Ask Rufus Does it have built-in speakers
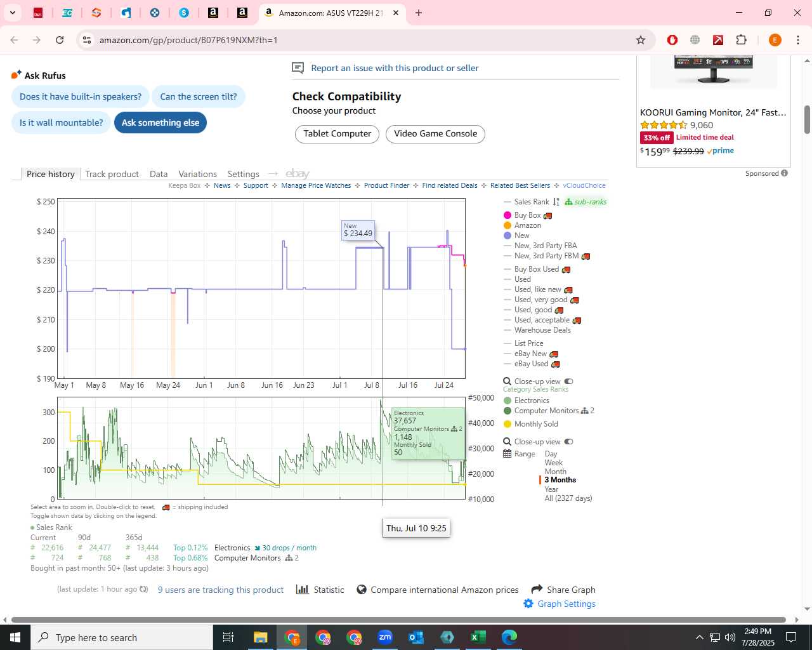Viewport: 812px width, 650px height. (x=81, y=96)
